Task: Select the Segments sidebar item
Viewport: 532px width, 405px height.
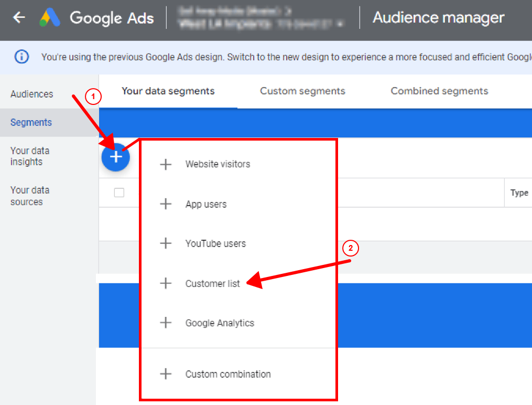Action: pyautogui.click(x=31, y=122)
